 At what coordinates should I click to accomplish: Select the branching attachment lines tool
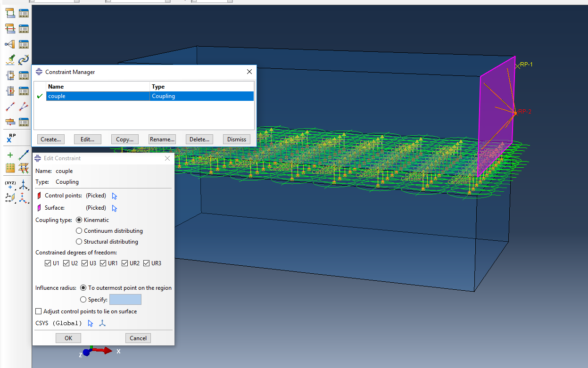(x=24, y=107)
